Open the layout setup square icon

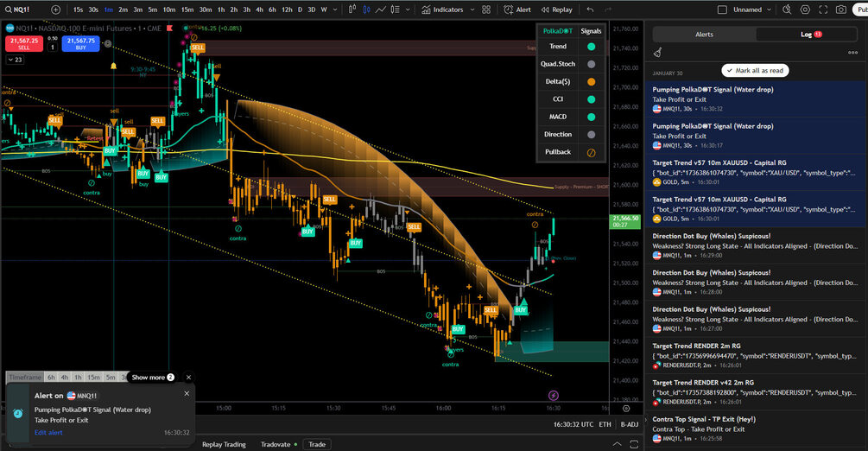pyautogui.click(x=722, y=10)
